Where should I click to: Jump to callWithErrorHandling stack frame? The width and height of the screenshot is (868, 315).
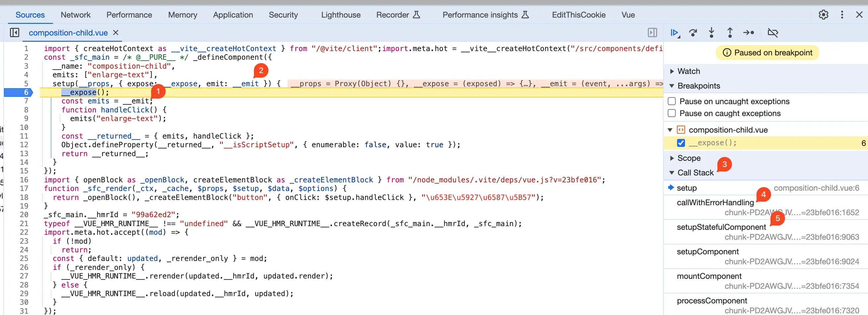pyautogui.click(x=715, y=203)
